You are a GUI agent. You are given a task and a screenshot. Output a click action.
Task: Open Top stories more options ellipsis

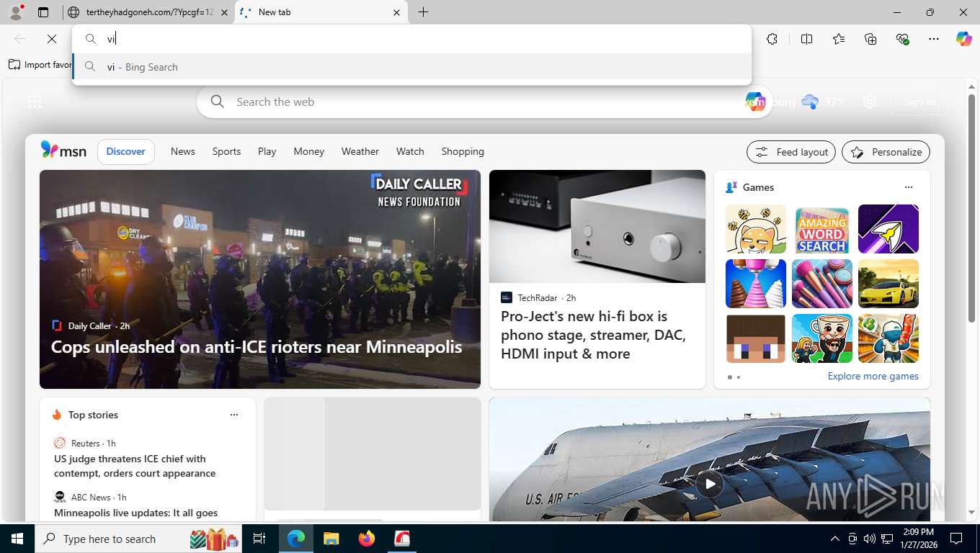(x=234, y=415)
